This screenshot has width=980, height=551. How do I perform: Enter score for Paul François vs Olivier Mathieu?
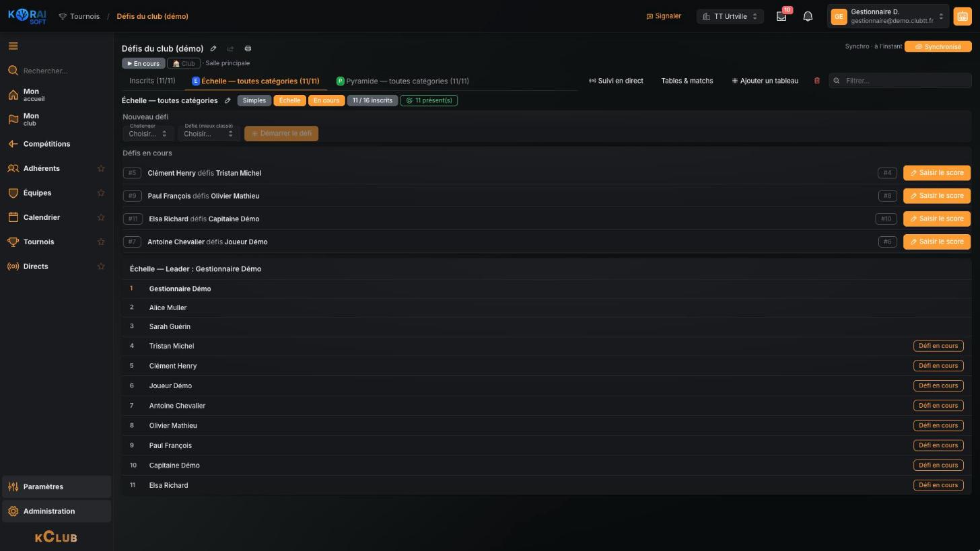(936, 196)
